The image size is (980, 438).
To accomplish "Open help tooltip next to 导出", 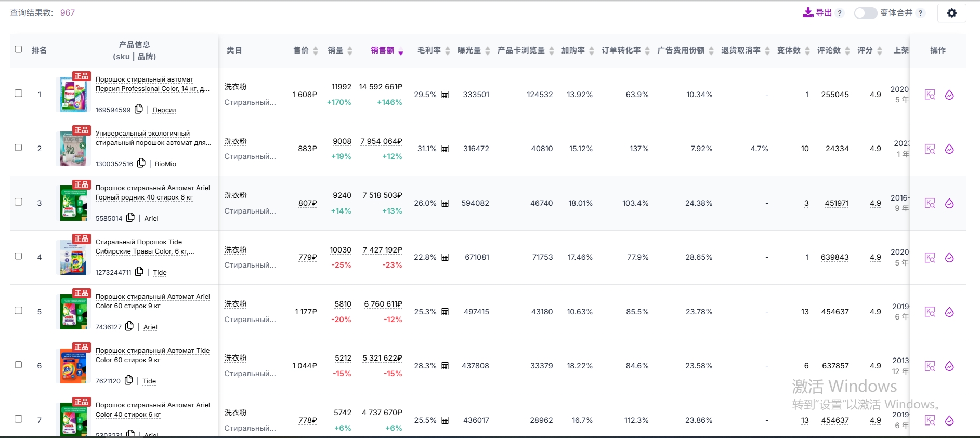I will pyautogui.click(x=840, y=13).
